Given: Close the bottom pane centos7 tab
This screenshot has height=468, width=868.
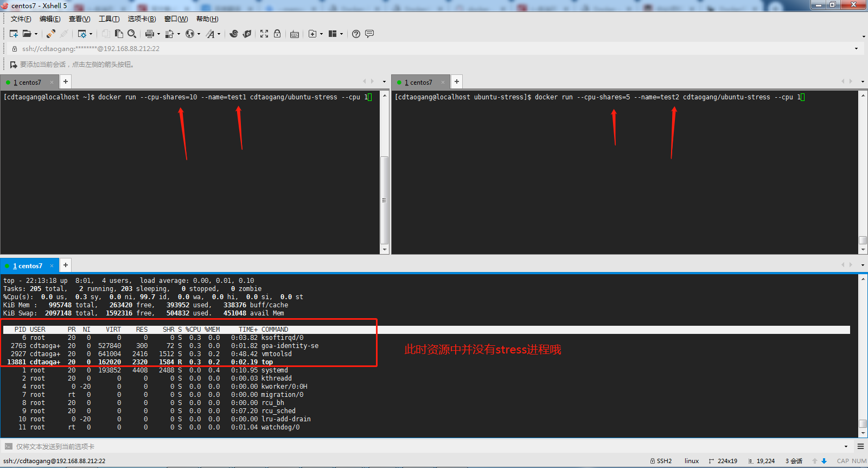Looking at the screenshot, I should [x=52, y=266].
